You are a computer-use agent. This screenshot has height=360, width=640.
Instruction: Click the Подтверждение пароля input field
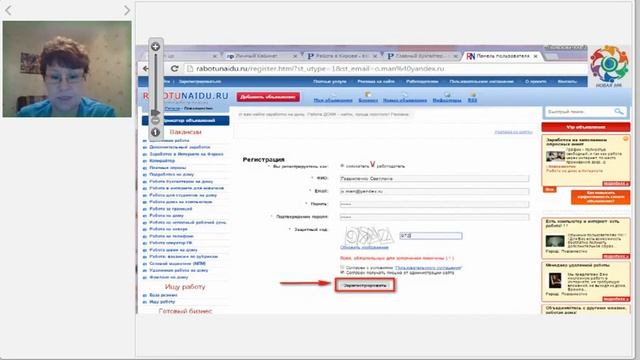coord(434,217)
